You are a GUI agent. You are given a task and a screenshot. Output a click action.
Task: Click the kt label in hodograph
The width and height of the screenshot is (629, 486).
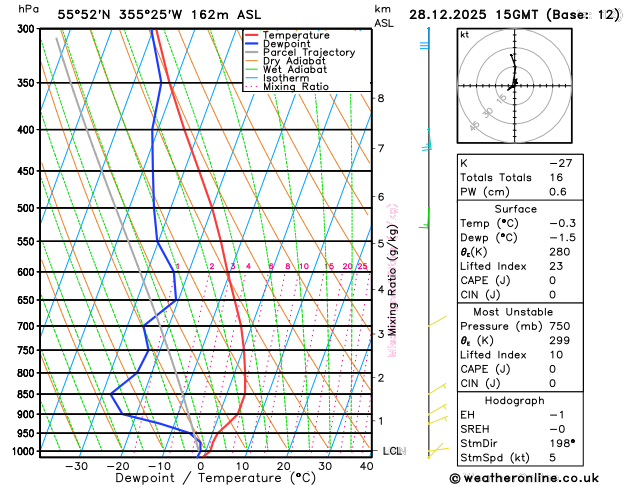pos(464,35)
